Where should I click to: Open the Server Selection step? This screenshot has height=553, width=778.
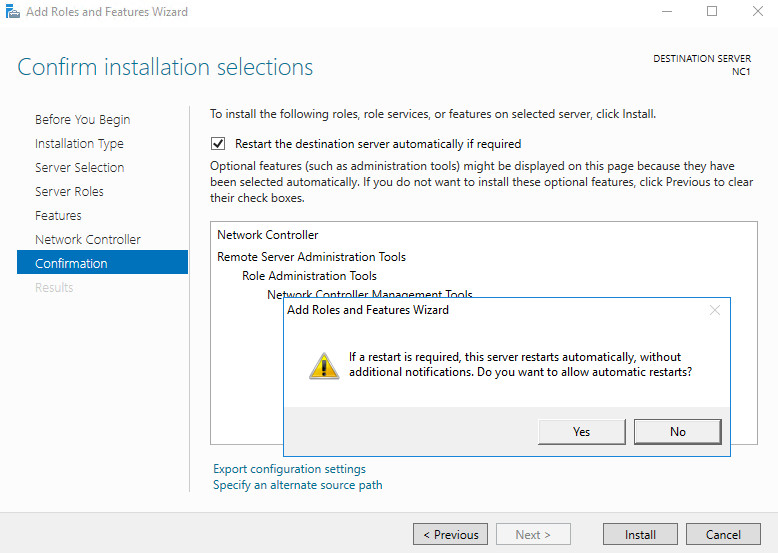79,168
